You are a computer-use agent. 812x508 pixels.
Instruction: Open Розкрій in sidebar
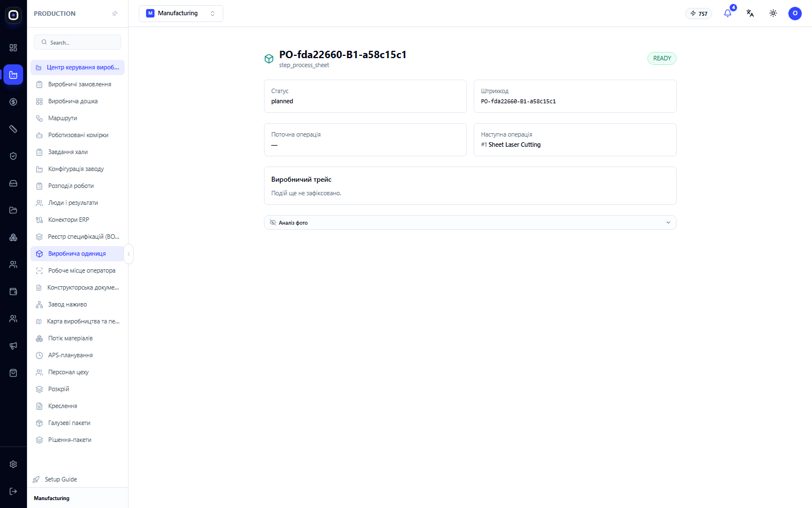tap(77, 389)
